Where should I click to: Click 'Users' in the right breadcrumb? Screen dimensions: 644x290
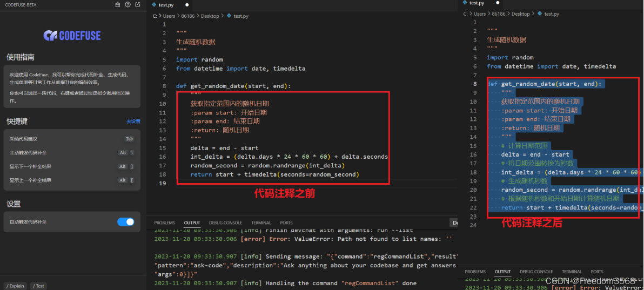click(480, 14)
